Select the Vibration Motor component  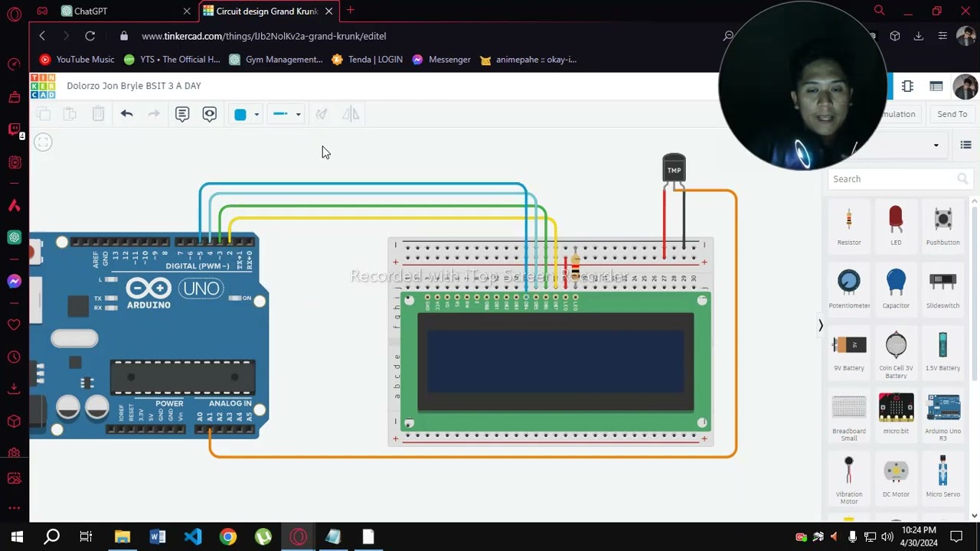click(849, 480)
